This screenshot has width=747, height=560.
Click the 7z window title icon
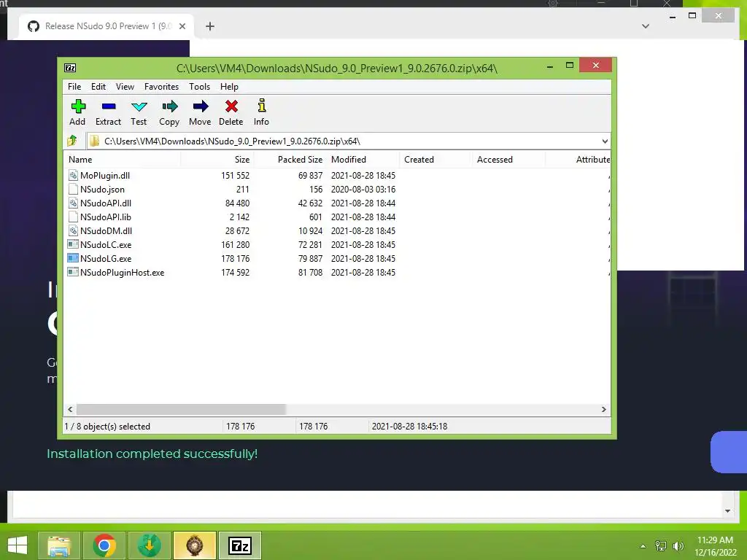[70, 68]
